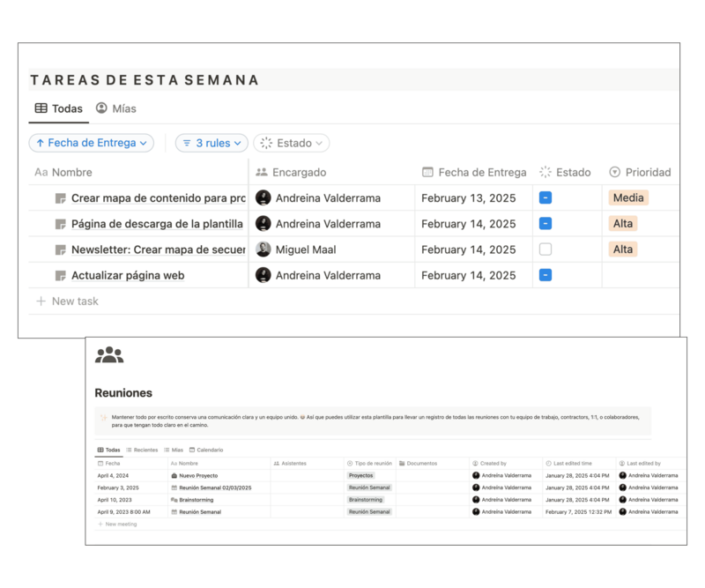Viewport: 705px width, 588px height.
Task: Select the Recientes tab in Reuniones
Action: [x=142, y=450]
